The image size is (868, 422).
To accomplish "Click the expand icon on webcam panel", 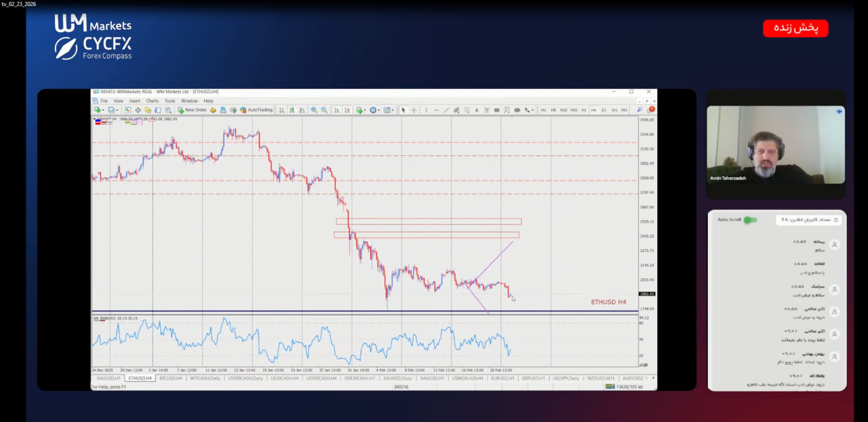I will pyautogui.click(x=839, y=111).
